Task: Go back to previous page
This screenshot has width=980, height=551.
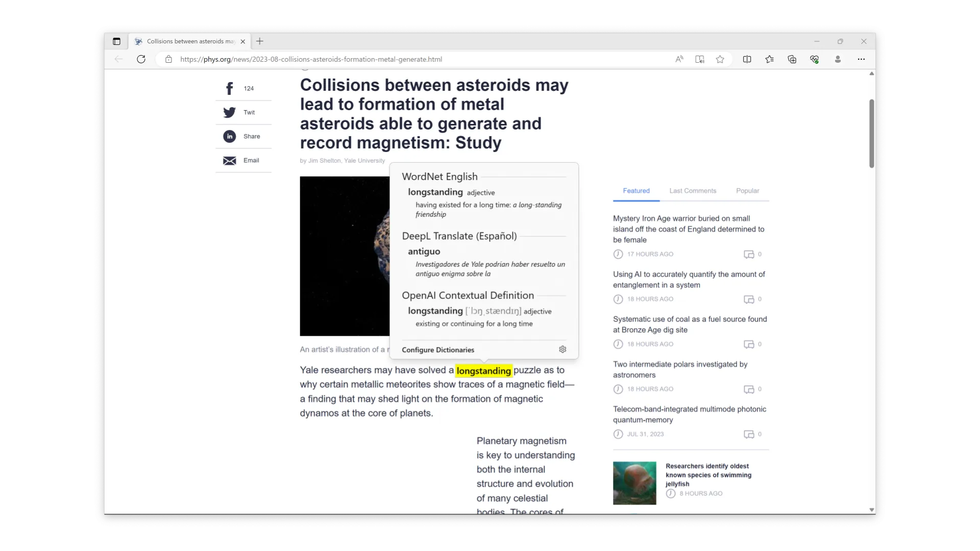Action: (118, 59)
